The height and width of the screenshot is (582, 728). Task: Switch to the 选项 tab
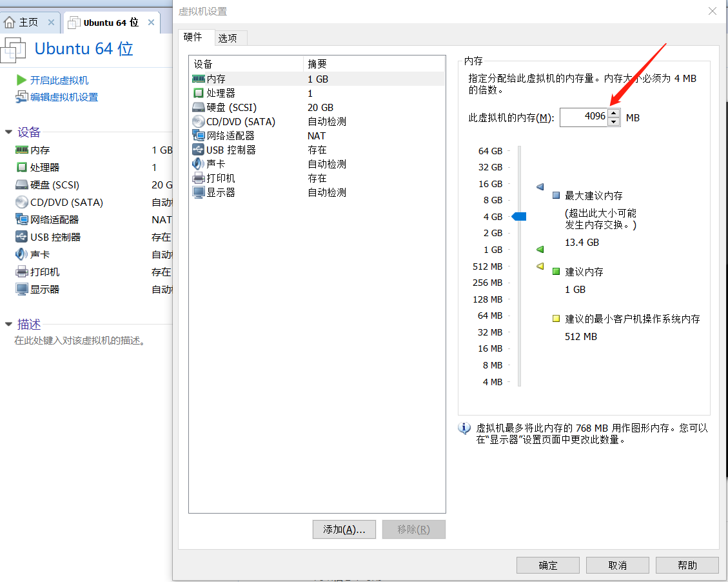(x=230, y=37)
